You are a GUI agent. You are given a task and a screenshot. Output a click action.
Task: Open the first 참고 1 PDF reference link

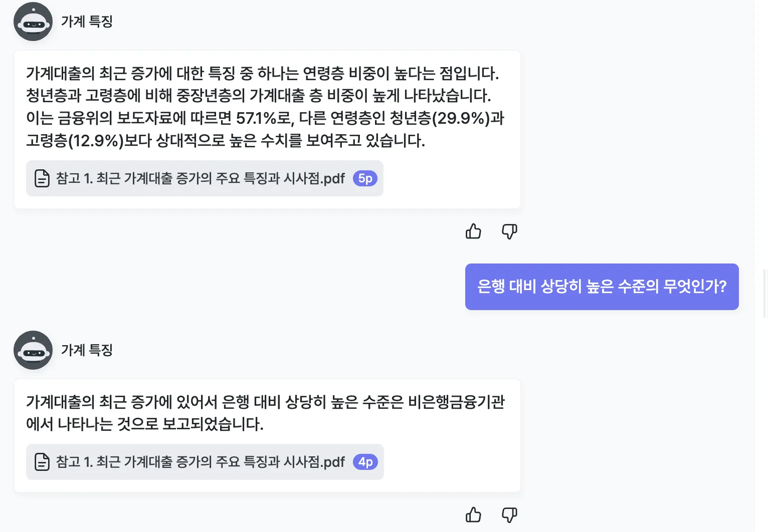[x=205, y=178]
